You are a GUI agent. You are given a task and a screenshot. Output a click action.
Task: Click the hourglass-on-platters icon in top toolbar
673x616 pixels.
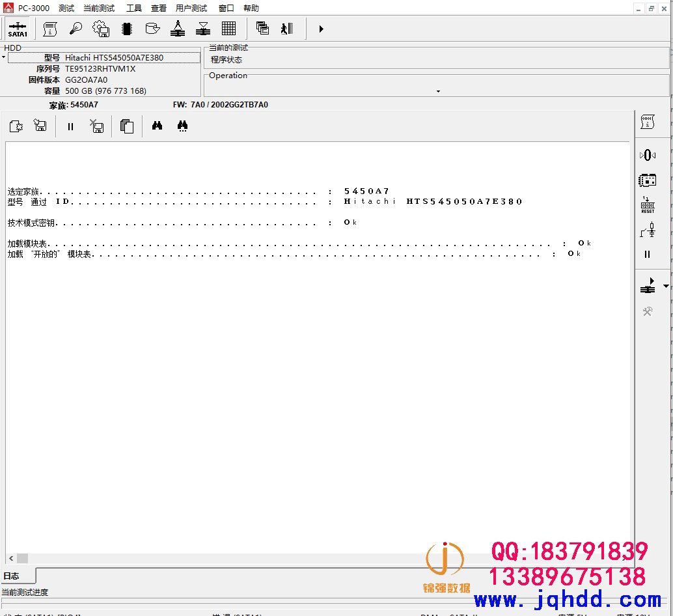click(203, 29)
